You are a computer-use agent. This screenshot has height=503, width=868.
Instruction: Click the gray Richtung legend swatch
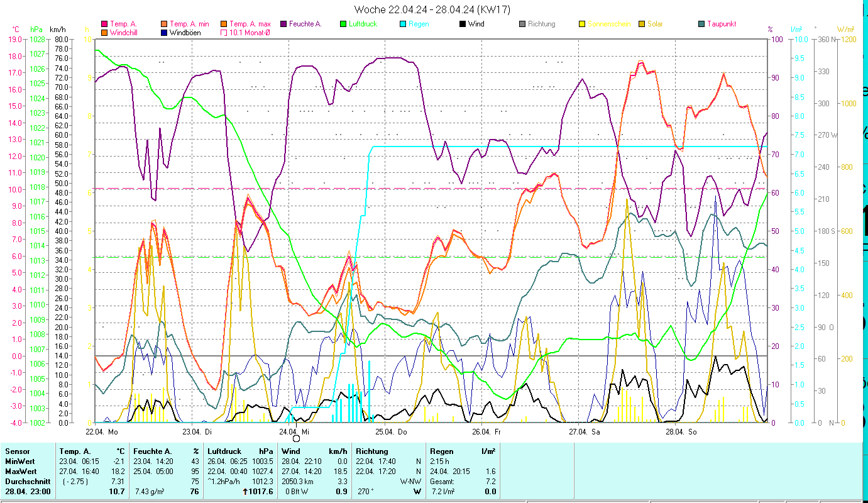pos(522,25)
